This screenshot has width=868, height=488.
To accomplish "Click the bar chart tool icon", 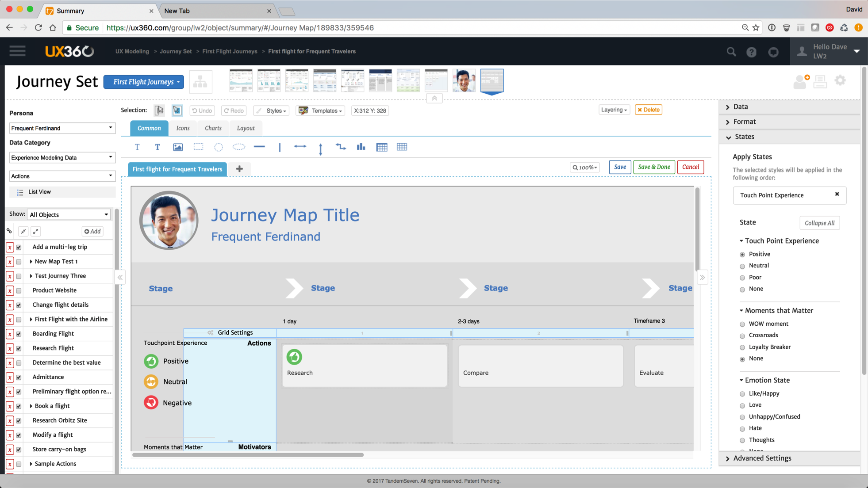I will 361,147.
